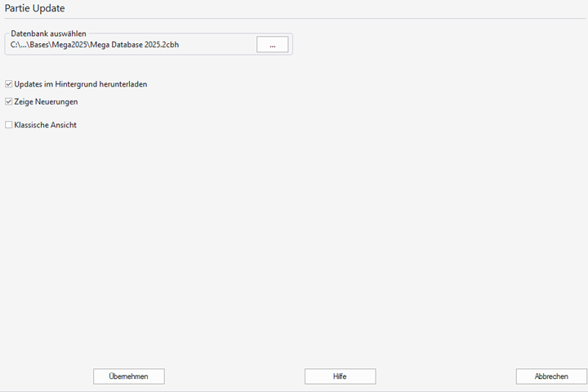Click blank area right of the "..." button

[408, 45]
